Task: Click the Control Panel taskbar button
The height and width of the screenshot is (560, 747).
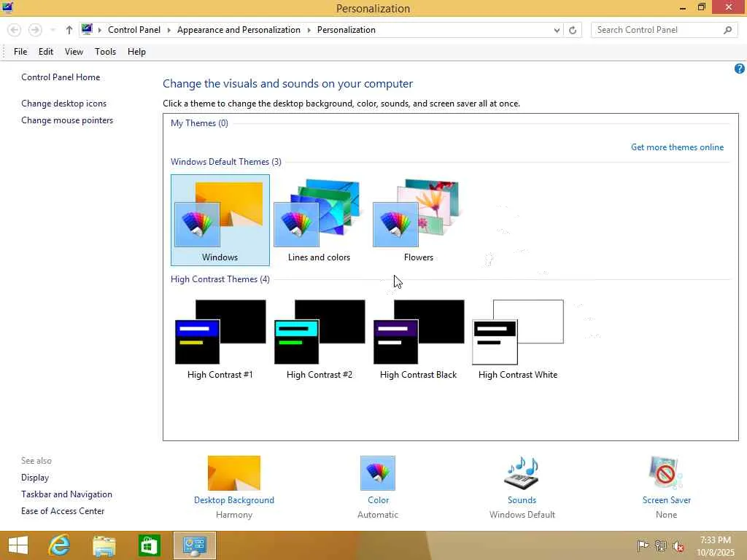Action: 194,545
